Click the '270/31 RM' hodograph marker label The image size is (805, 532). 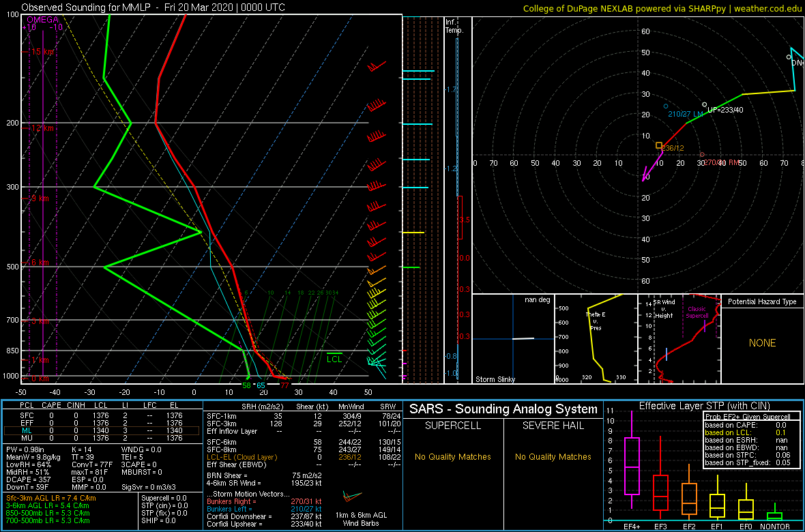click(x=722, y=162)
